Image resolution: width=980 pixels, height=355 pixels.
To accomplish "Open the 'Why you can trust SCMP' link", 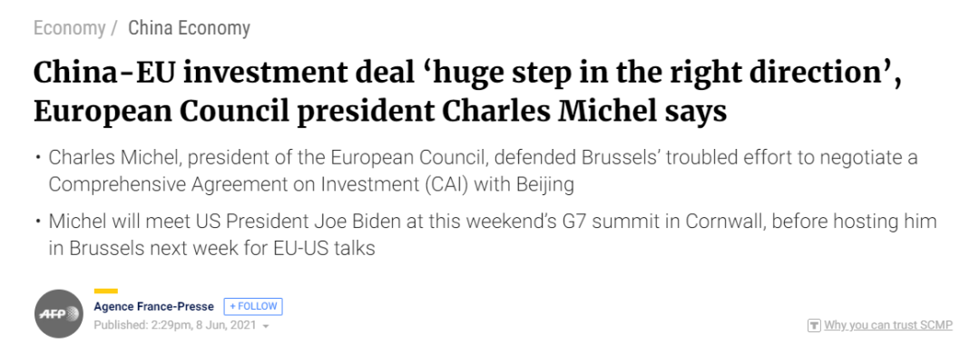I will 888,325.
